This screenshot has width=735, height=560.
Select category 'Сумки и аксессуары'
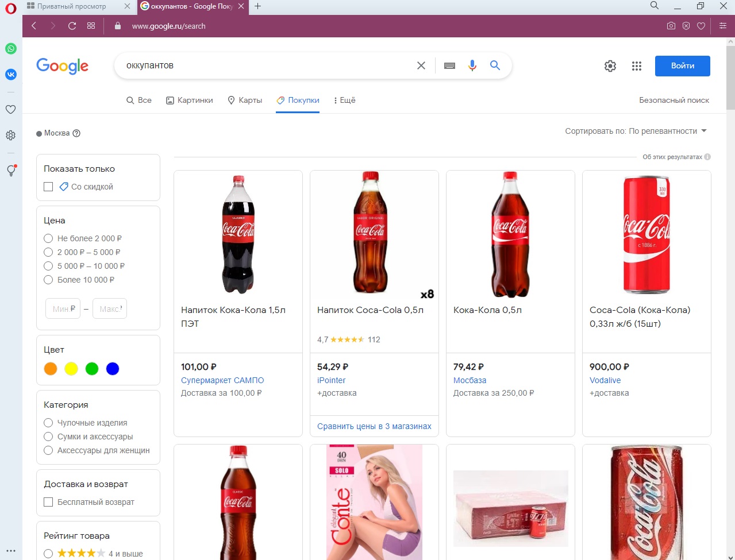(48, 437)
